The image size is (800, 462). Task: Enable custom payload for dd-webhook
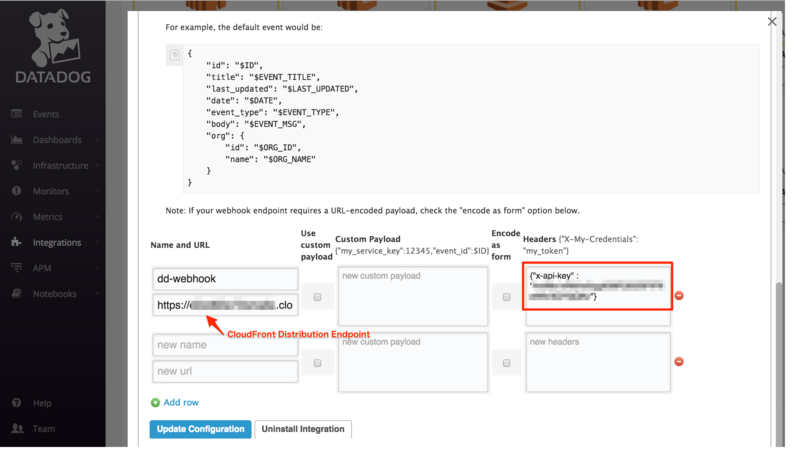click(x=317, y=297)
